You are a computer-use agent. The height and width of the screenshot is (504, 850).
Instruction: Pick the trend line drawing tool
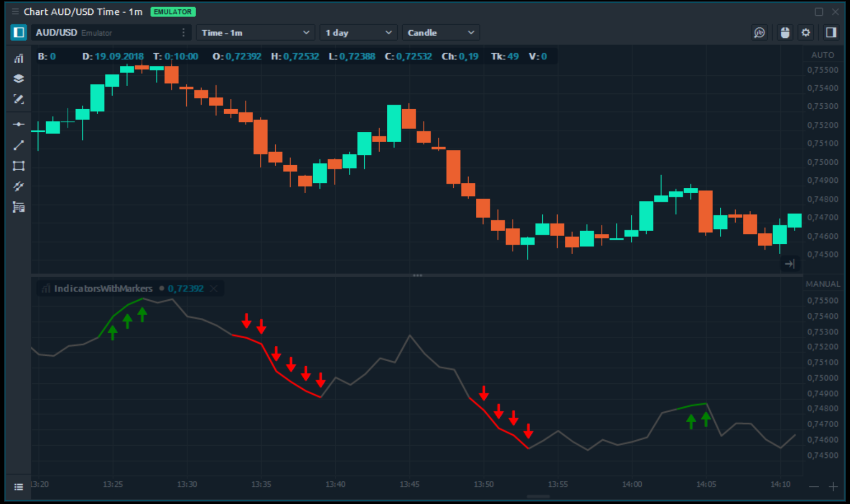click(19, 145)
